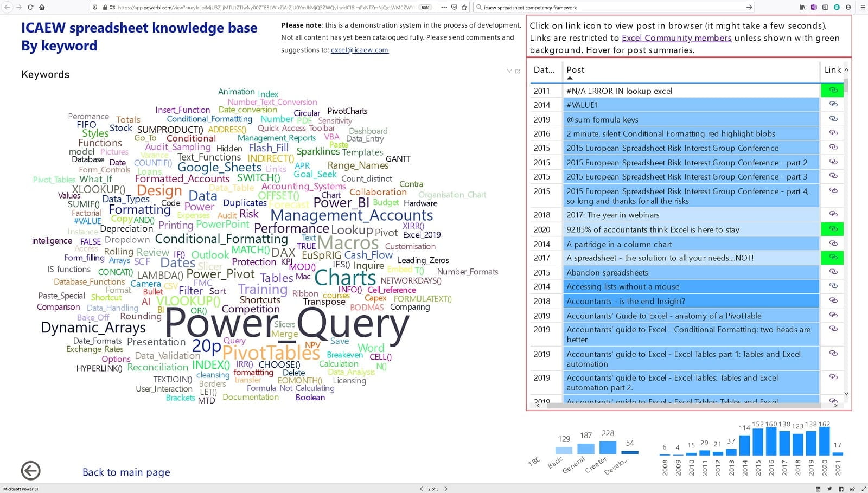Open focus mode on the Keywords visual
This screenshot has width=868, height=493.
517,71
